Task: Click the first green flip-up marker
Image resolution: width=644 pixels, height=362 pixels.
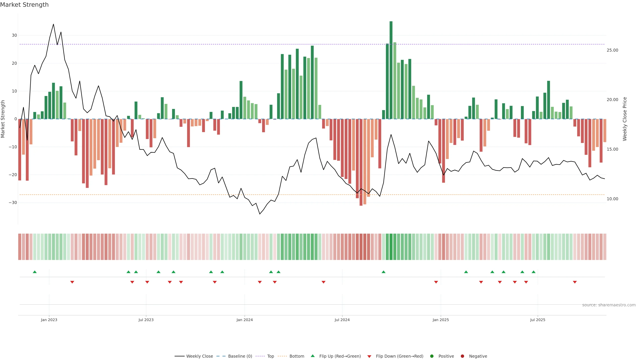Action: click(x=35, y=272)
